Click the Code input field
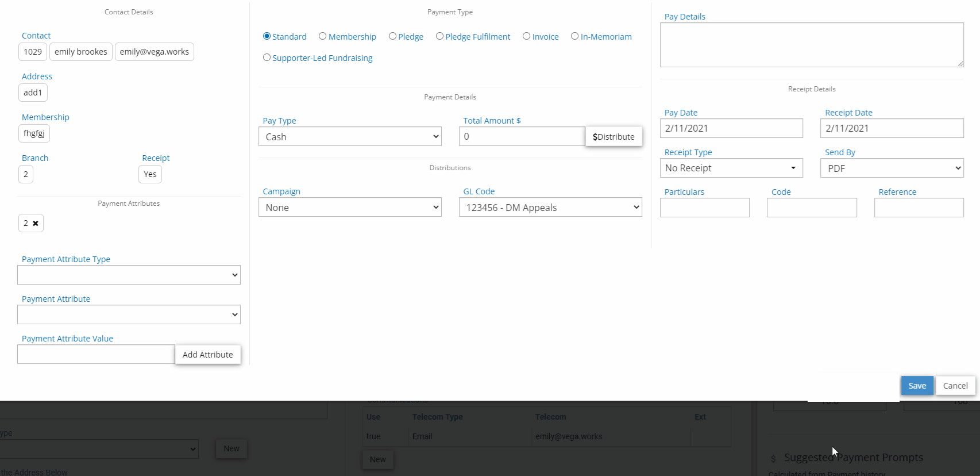Screen dimensions: 980x476 (812, 208)
